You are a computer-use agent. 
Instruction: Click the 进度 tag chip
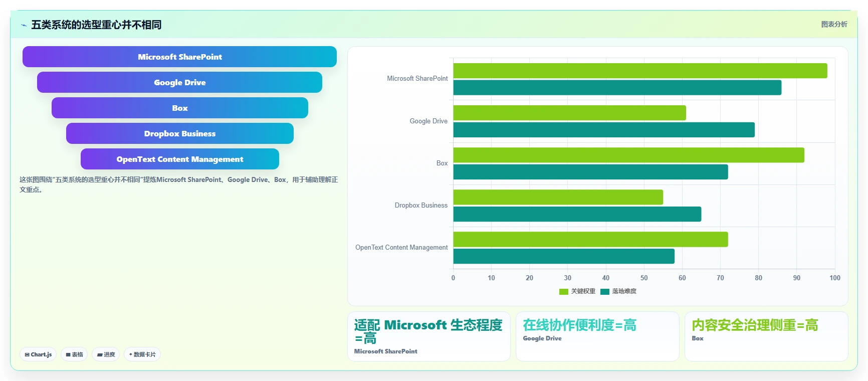[x=106, y=354]
